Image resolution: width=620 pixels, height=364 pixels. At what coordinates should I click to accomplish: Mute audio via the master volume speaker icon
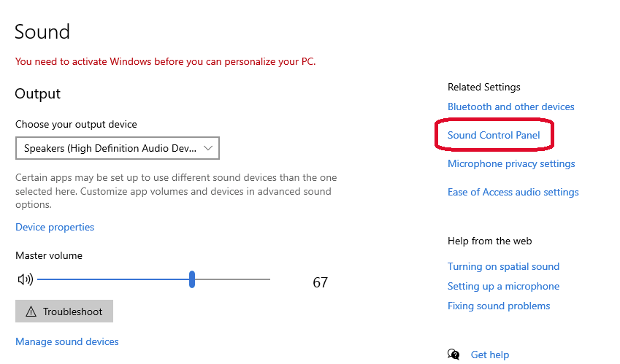tap(26, 279)
